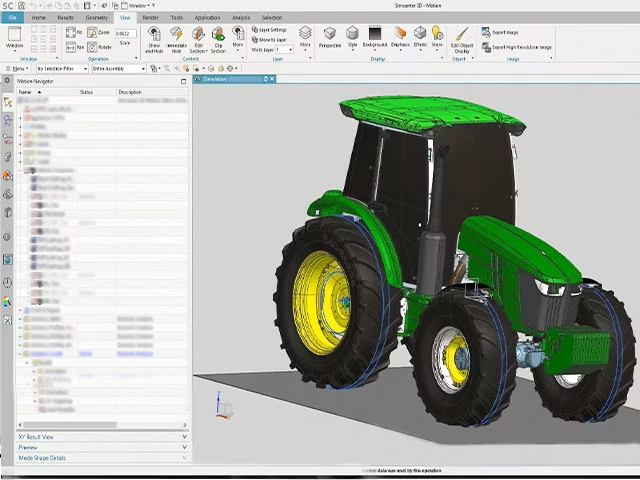Switch to the Tools tab
This screenshot has height=480, width=640.
point(177,18)
